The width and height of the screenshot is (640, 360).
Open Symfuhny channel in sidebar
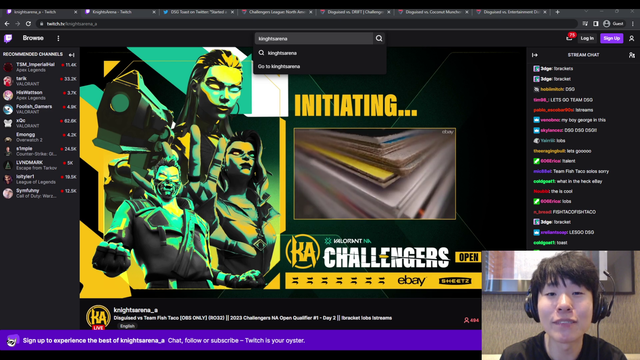click(x=40, y=193)
